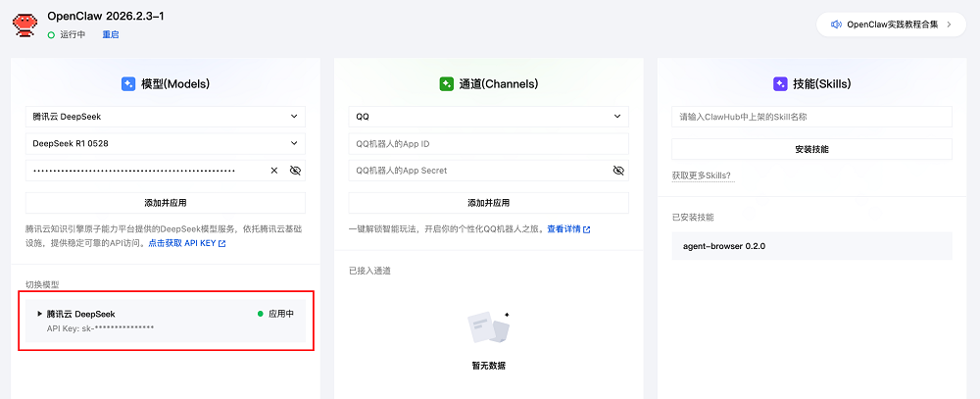Click the empty-data document illustration
This screenshot has height=399, width=980.
489,327
